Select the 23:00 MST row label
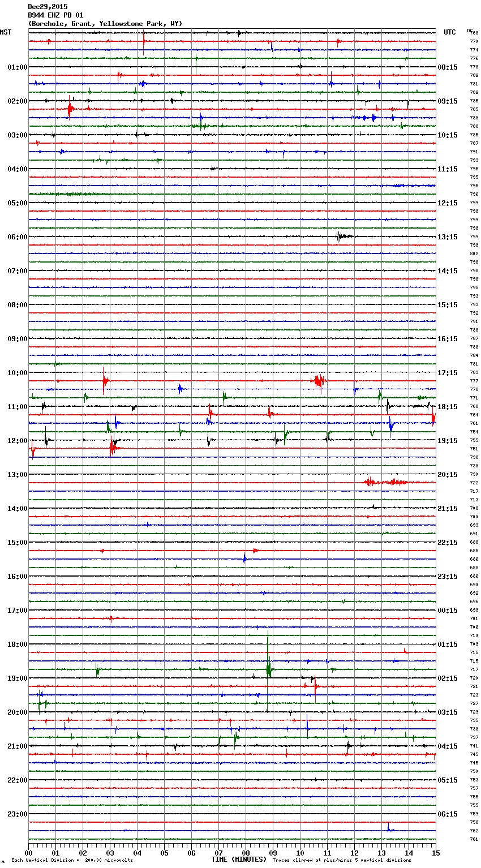 17,814
